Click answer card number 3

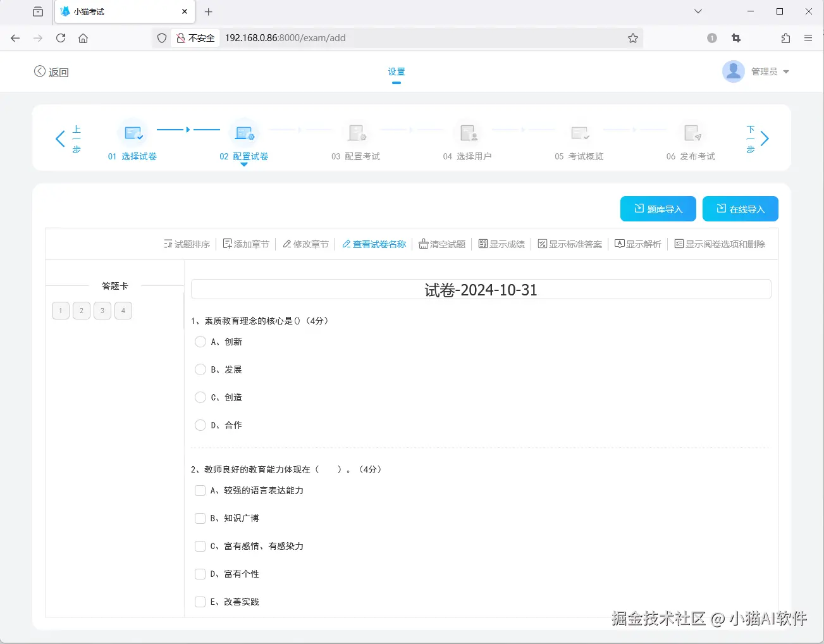102,311
